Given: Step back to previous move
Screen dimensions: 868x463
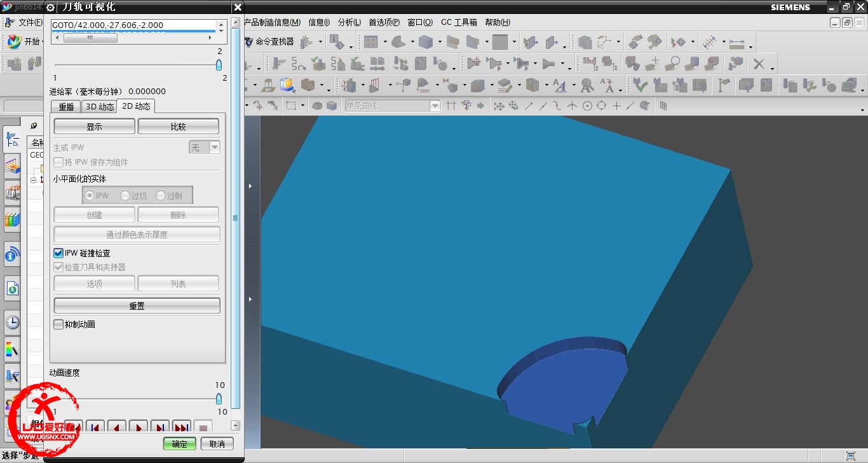Looking at the screenshot, I should point(95,426).
